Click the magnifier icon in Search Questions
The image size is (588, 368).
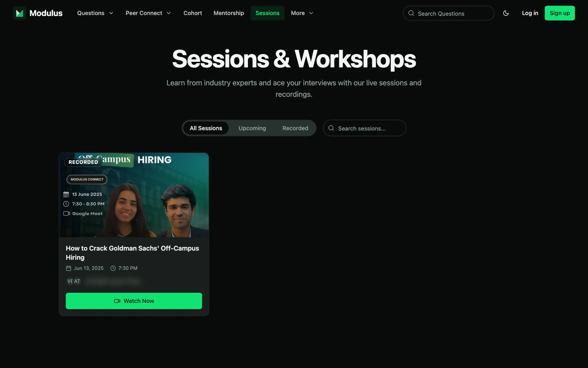[411, 13]
